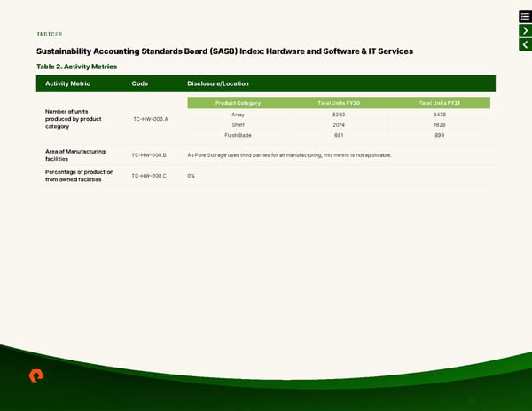The image size is (532, 411).
Task: Click the Array product row
Action: (238, 115)
